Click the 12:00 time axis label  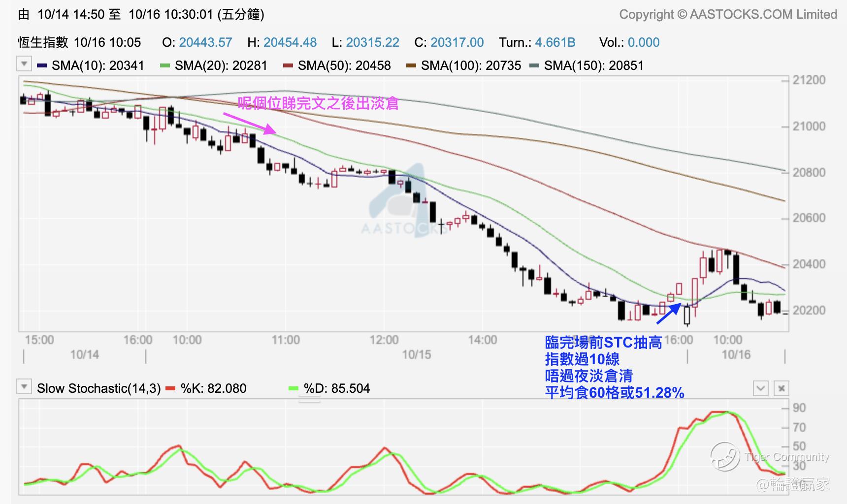384,340
